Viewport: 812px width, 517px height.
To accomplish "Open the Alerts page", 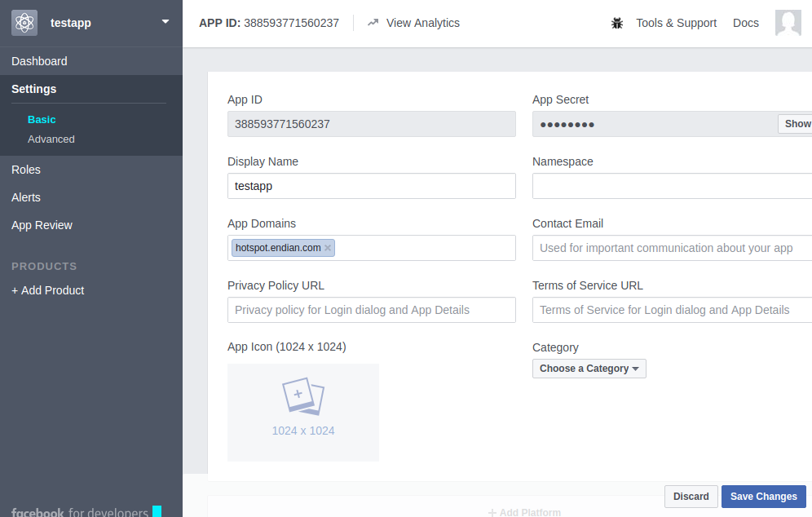I will click(26, 197).
